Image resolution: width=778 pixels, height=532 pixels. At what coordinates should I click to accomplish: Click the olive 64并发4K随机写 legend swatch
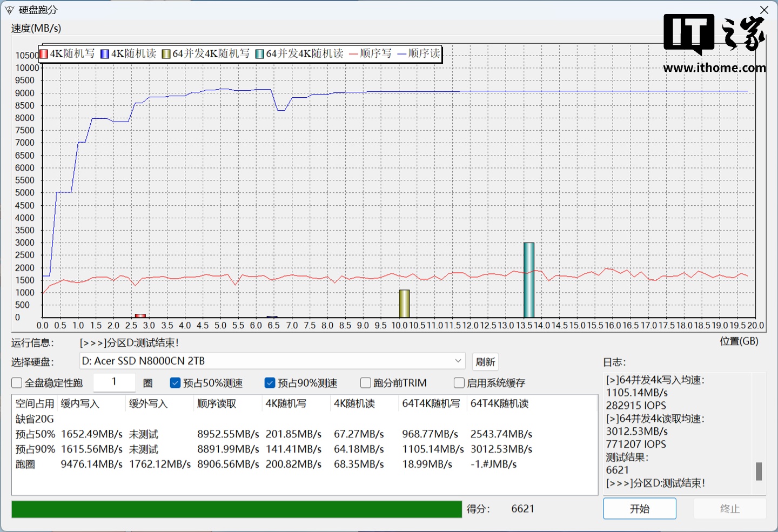click(166, 54)
